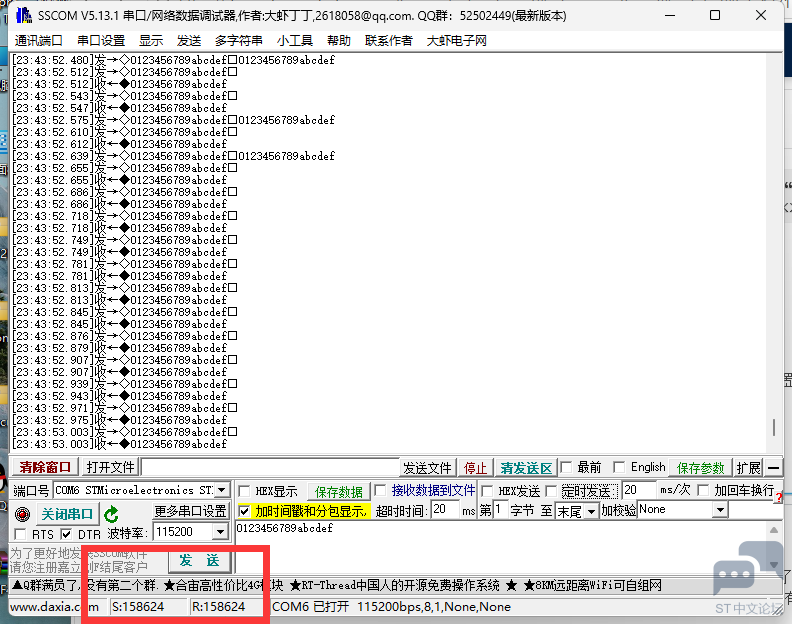Toggle the HEX发送 checkbox
The image size is (792, 624).
coord(487,491)
